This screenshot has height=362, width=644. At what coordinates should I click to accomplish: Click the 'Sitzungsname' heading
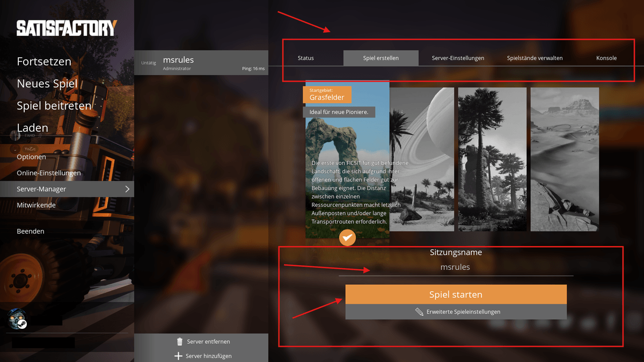pyautogui.click(x=456, y=252)
